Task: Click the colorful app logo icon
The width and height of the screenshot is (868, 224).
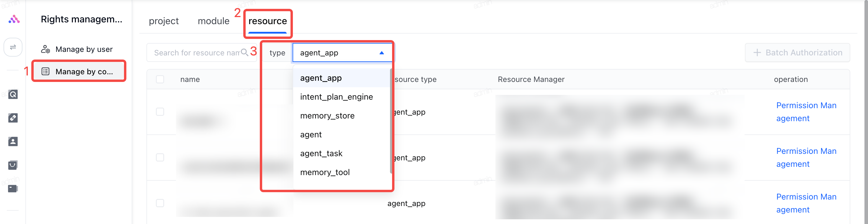Action: point(14,19)
